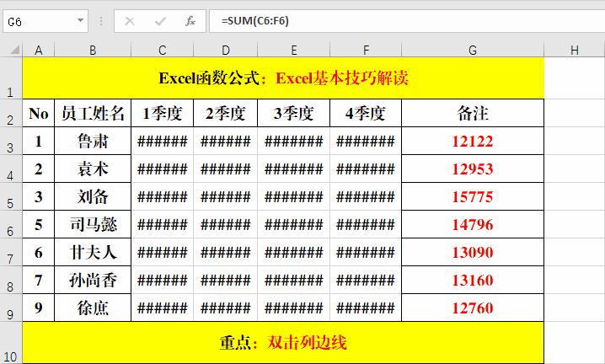Select the name cell '徐庶'
The width and height of the screenshot is (605, 364).
coord(93,308)
